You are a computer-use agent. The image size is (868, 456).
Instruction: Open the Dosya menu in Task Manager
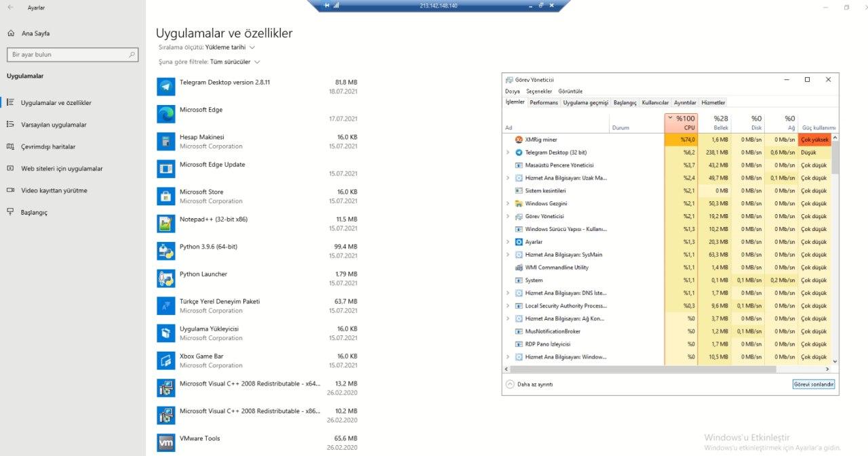pyautogui.click(x=513, y=91)
